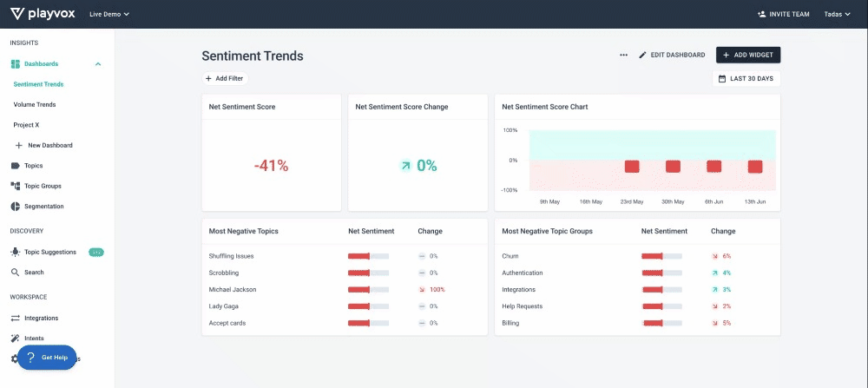This screenshot has height=388, width=868.
Task: Click Churn net sentiment bar
Action: tap(661, 256)
